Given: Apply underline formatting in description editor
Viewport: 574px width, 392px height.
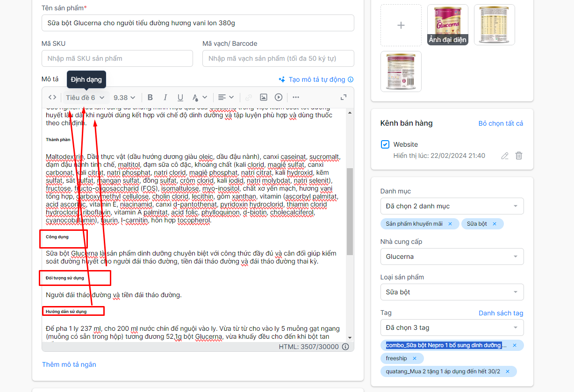Looking at the screenshot, I should [x=180, y=97].
